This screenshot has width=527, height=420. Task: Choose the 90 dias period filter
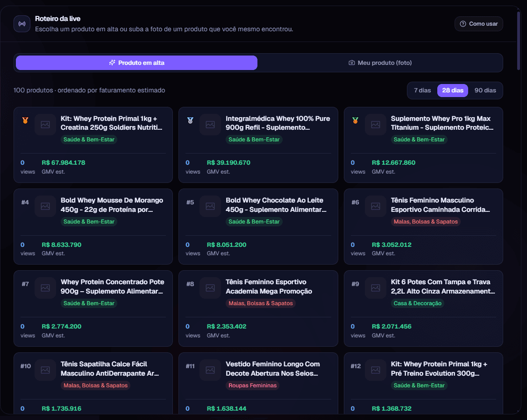coord(485,91)
